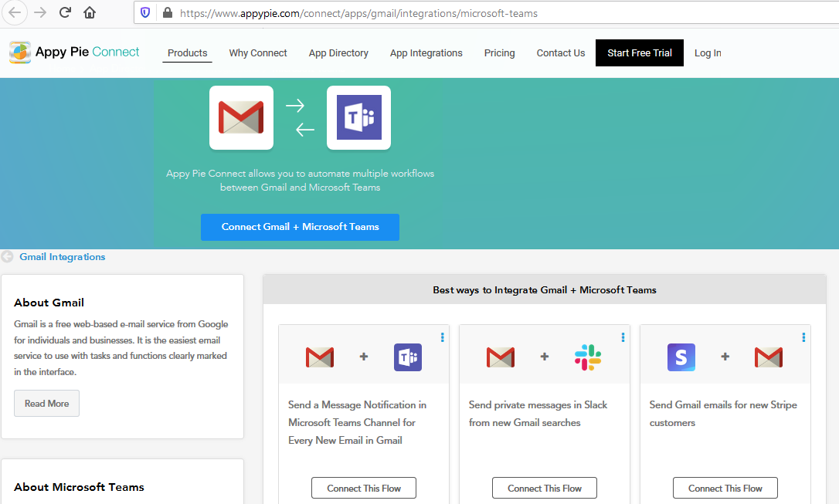The image size is (839, 504).
Task: Click the site security padlock icon
Action: coord(168,13)
